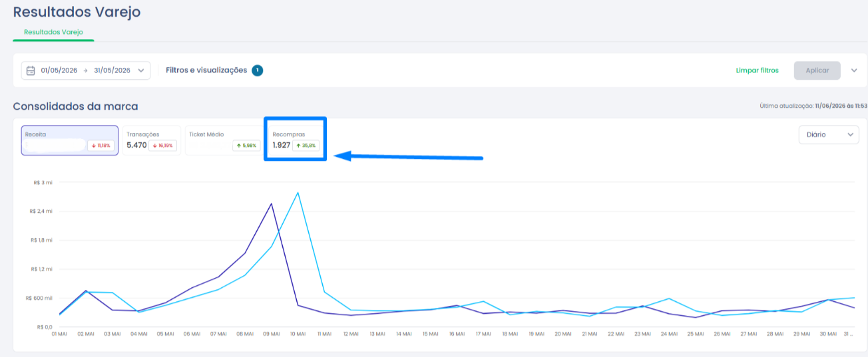Click the Ticket Médio 5,98% increase badge
This screenshot has width=868, height=357.
tap(246, 145)
